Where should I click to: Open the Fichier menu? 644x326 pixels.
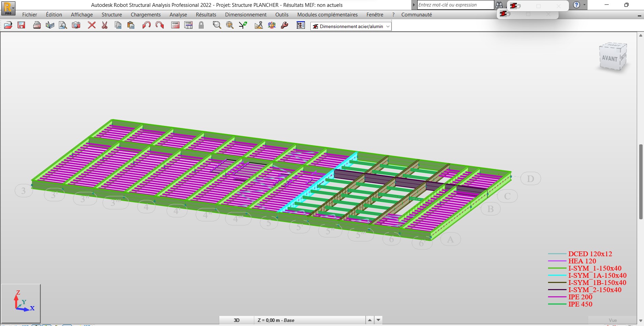(x=29, y=15)
